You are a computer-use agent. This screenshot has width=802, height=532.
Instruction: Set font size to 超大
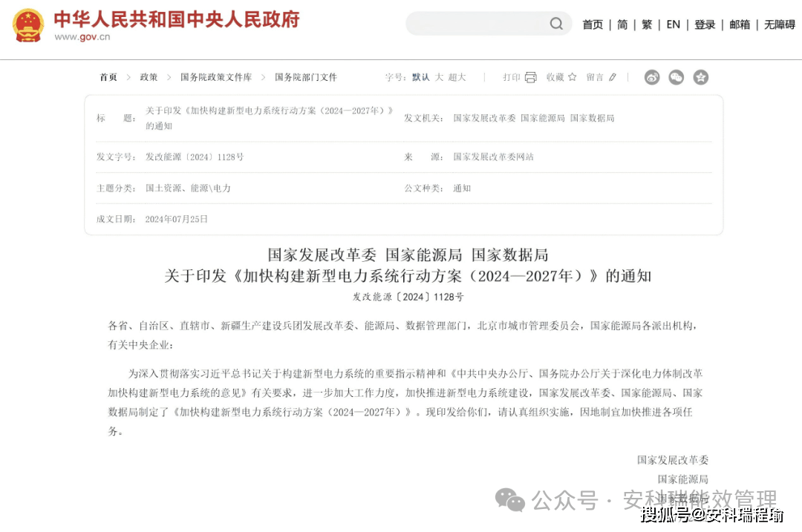457,77
